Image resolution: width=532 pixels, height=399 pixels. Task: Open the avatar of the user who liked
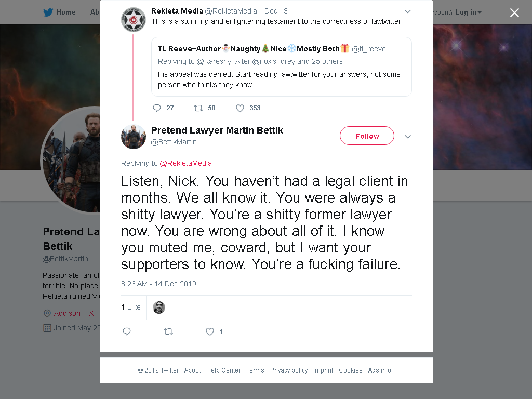[159, 308]
